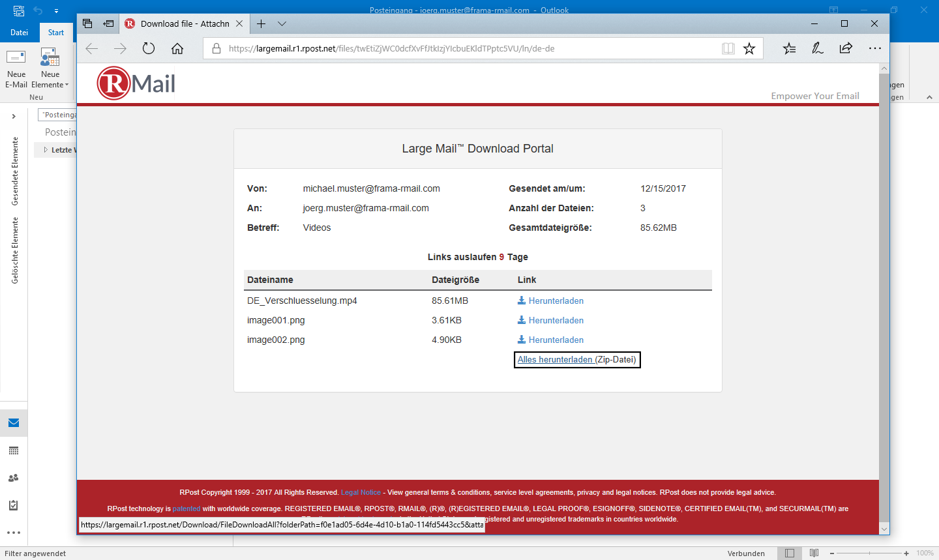Go forward in the browser
Screen dimensions: 939x560
coord(120,48)
